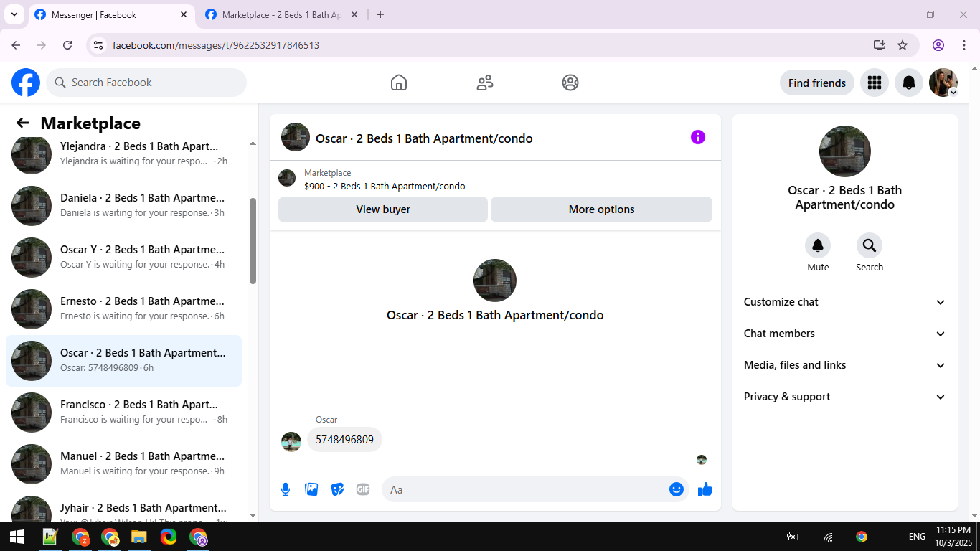The width and height of the screenshot is (980, 551).
Task: Click the Find friends button
Action: click(x=817, y=83)
